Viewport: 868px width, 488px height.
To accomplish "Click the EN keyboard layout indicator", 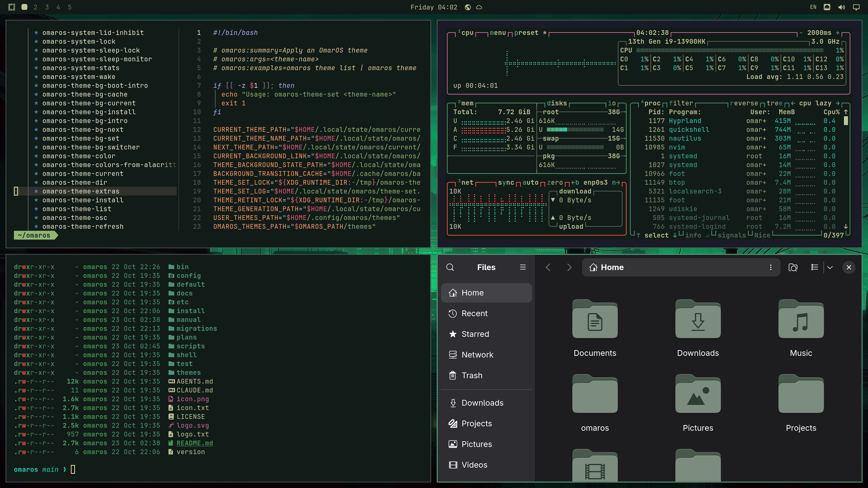I will 813,7.
